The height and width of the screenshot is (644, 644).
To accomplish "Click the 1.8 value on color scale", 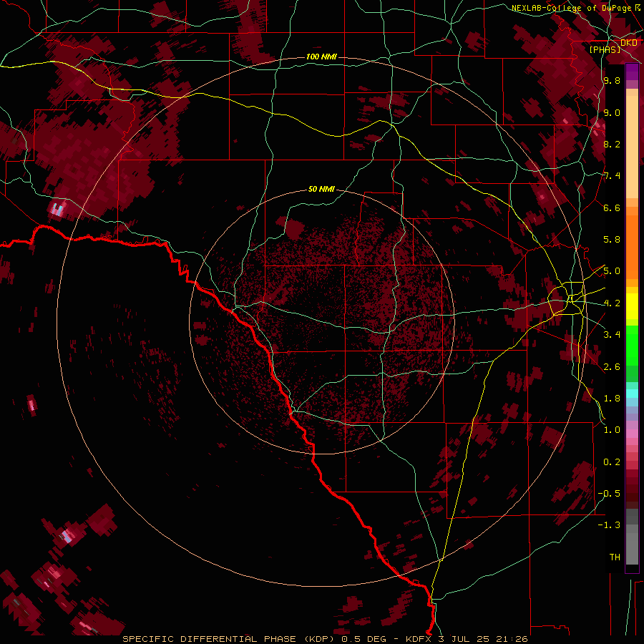I will pyautogui.click(x=612, y=399).
